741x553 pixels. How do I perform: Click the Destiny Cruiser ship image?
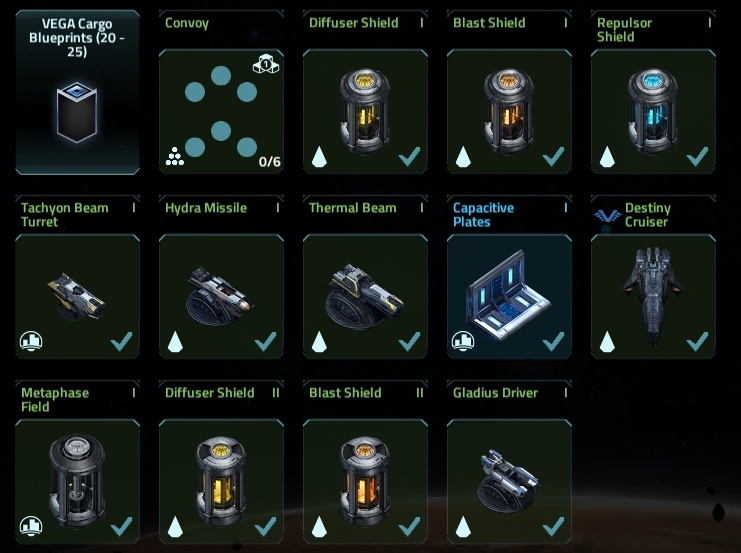[x=653, y=295]
